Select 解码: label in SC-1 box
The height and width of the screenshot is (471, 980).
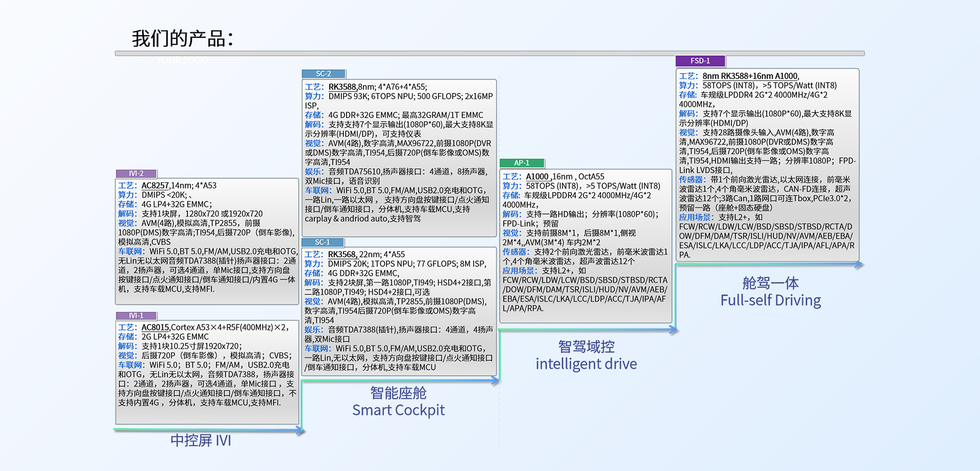(314, 283)
